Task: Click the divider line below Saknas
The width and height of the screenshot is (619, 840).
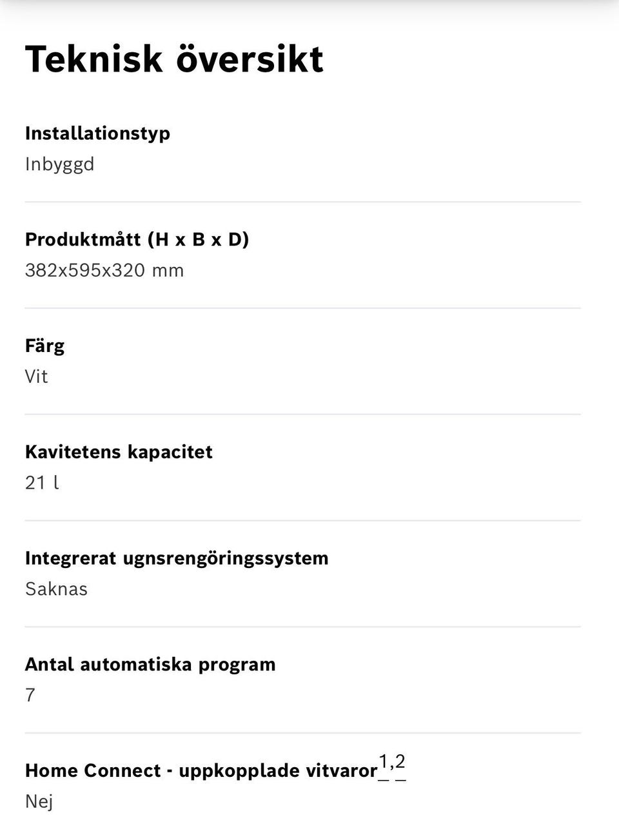Action: pyautogui.click(x=302, y=627)
